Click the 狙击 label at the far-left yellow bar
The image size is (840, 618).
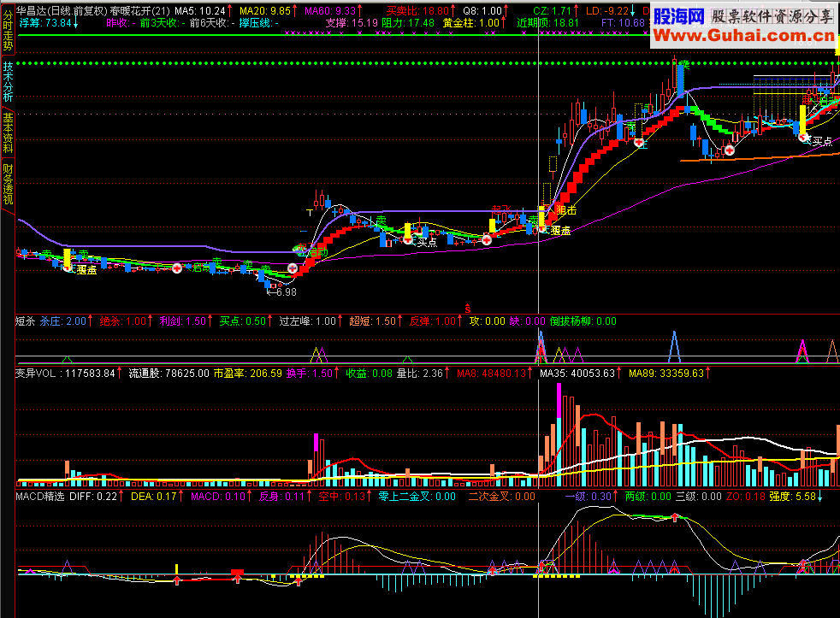[86, 270]
